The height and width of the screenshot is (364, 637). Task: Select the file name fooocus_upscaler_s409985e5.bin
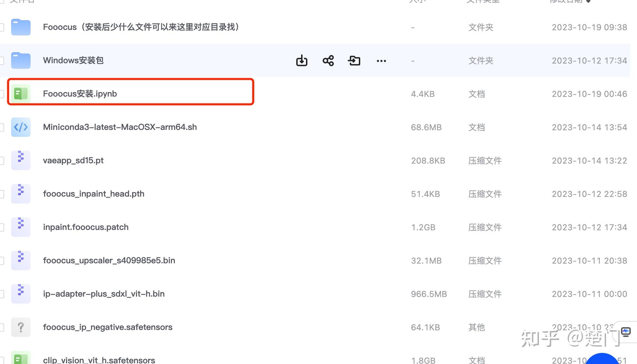[109, 260]
